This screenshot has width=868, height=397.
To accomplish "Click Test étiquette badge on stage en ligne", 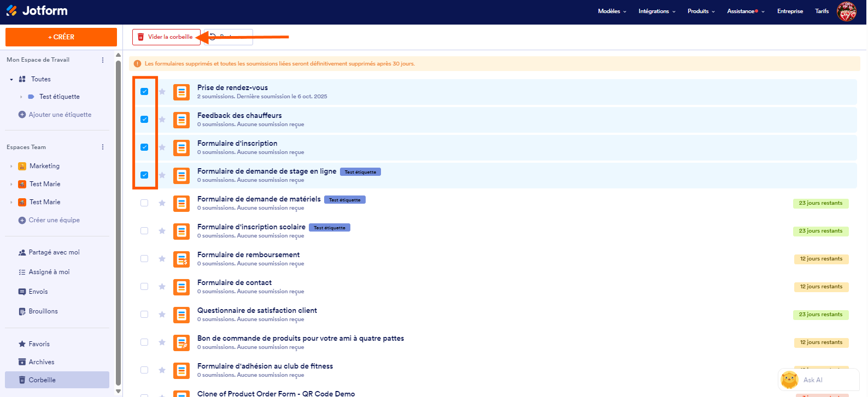I will (x=360, y=172).
